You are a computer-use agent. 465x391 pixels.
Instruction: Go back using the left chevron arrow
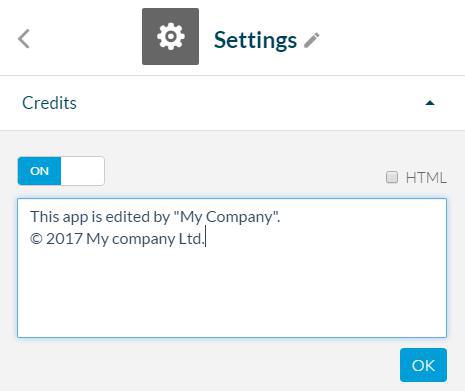[24, 39]
